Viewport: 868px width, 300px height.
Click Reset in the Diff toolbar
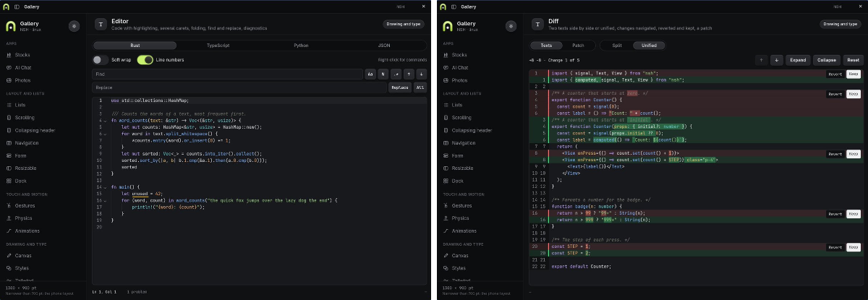pyautogui.click(x=854, y=60)
